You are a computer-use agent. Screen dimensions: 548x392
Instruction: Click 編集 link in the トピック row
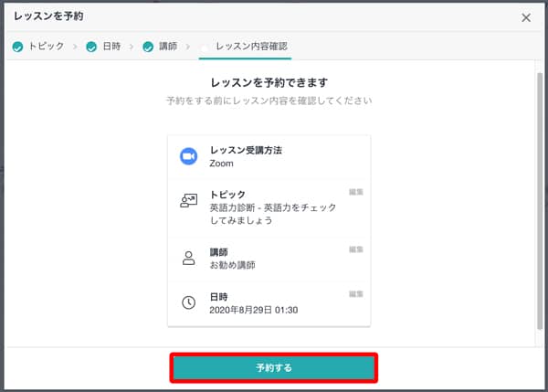click(x=356, y=192)
